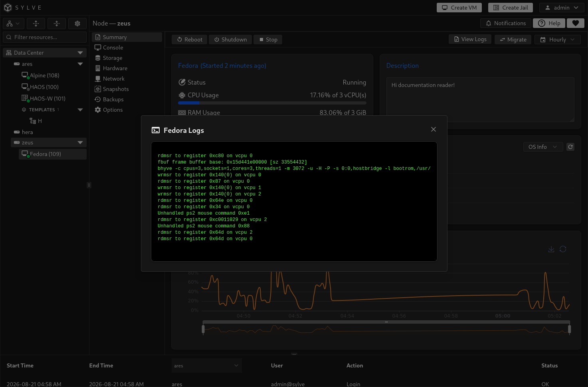The image size is (588, 387).
Task: Open the Storage tab
Action: pyautogui.click(x=127, y=58)
